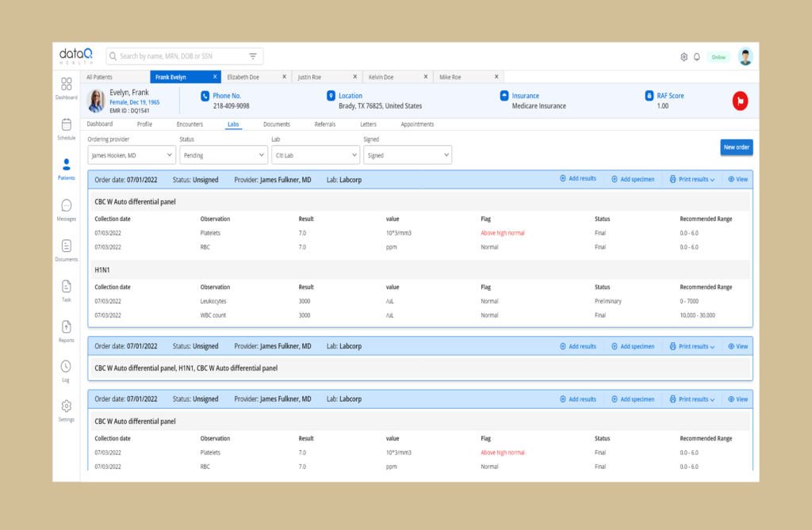Switch to the Elizabeth Doe patient tab
This screenshot has height=530, width=812.
pyautogui.click(x=243, y=77)
